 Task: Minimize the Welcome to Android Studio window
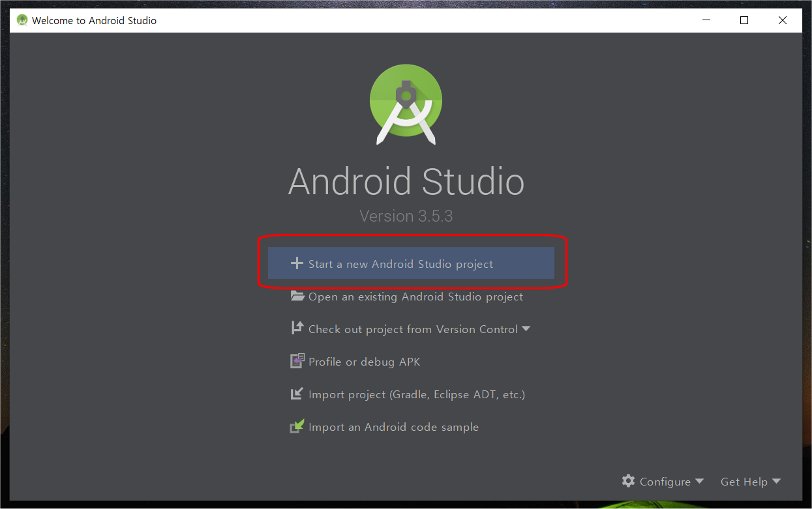(706, 20)
